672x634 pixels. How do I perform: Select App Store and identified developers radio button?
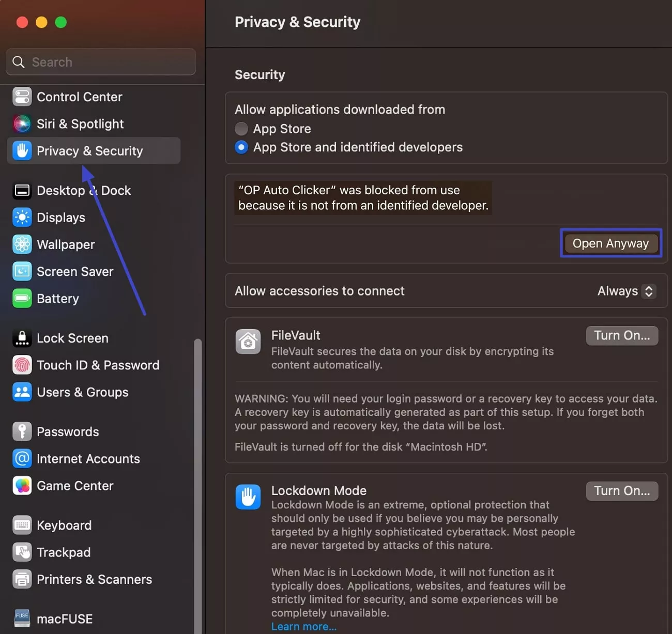241,147
